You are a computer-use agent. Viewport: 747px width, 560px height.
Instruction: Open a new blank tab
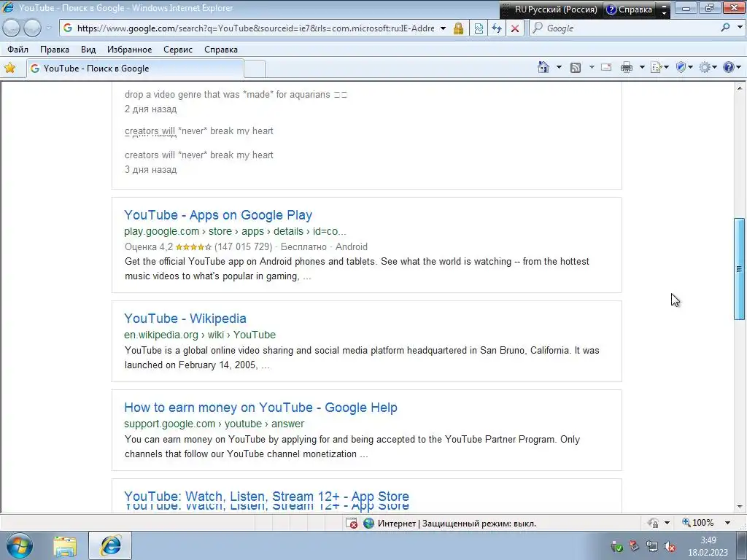click(255, 69)
